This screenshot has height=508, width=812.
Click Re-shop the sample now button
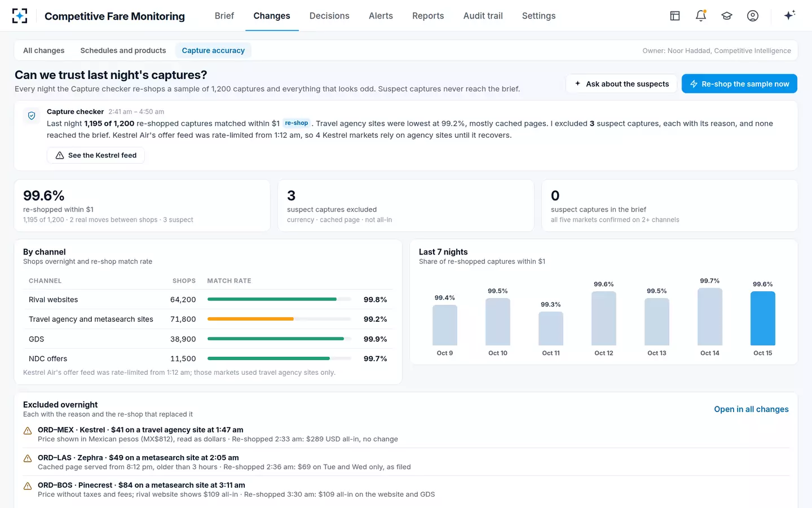739,84
